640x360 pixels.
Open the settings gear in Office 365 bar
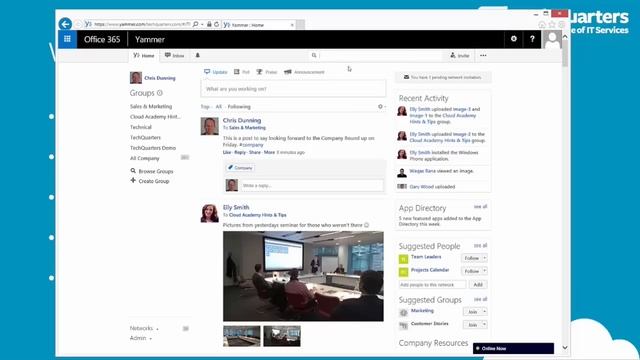tap(513, 39)
